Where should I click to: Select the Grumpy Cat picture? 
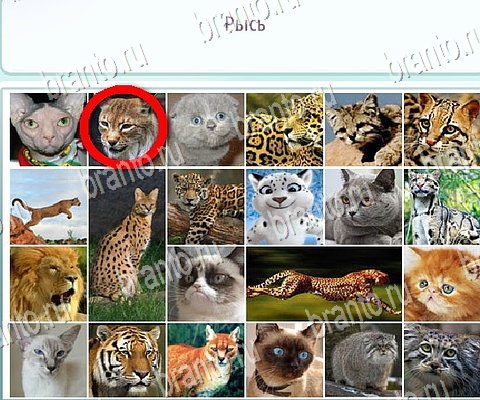(206, 284)
